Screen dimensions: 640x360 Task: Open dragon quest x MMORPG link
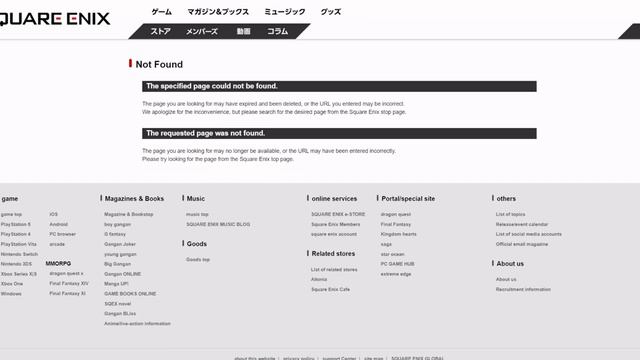pyautogui.click(x=66, y=273)
